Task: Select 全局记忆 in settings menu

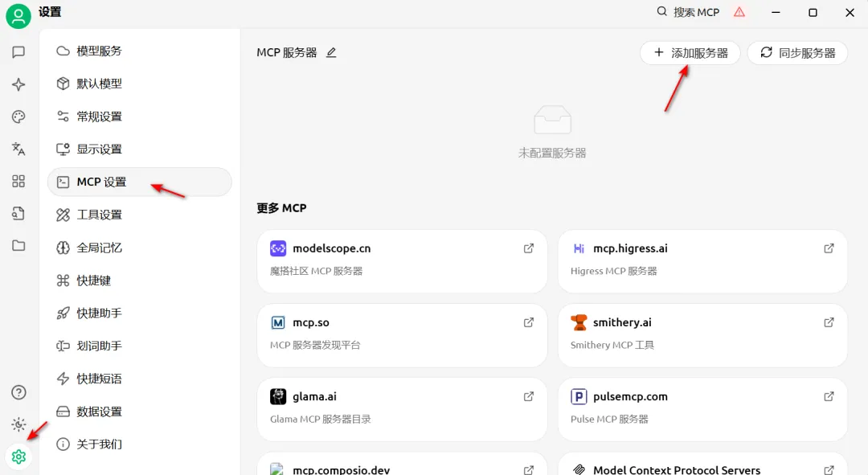Action: (x=99, y=248)
